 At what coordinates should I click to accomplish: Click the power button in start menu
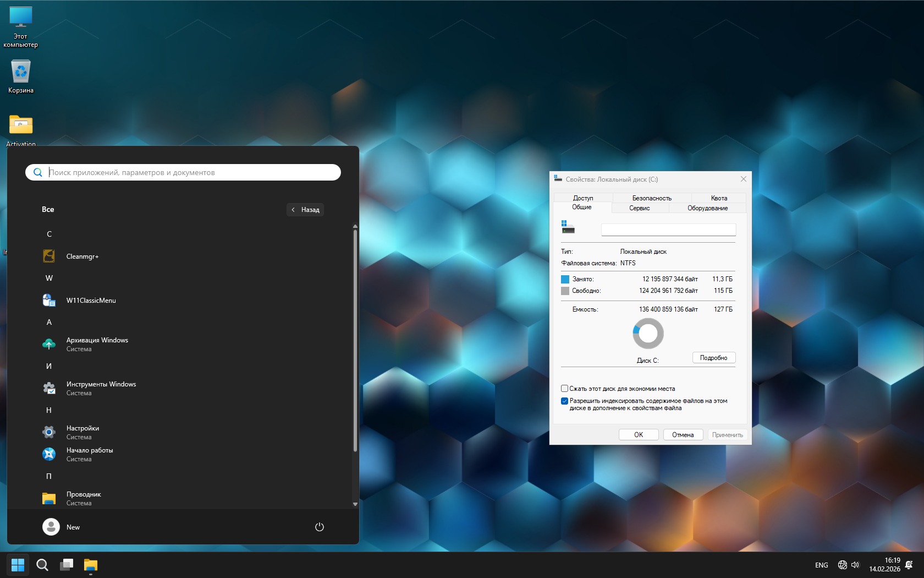319,527
